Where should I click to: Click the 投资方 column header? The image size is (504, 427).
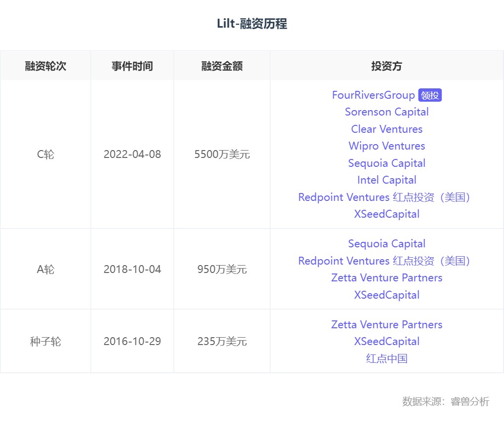[387, 66]
